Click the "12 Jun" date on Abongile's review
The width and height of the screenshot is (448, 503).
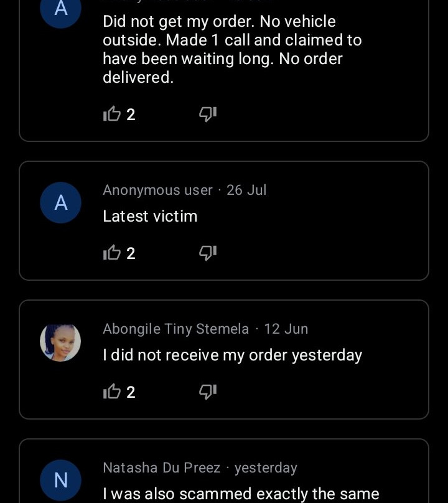pos(286,329)
